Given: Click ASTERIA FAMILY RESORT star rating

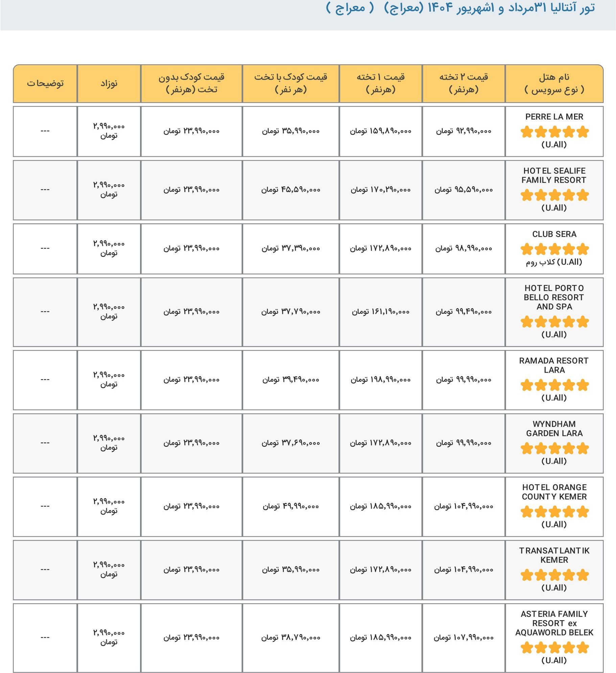Looking at the screenshot, I should [x=554, y=648].
